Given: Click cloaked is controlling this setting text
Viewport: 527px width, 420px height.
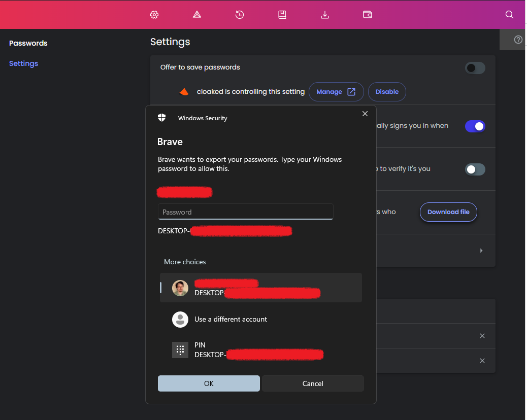Looking at the screenshot, I should tap(251, 92).
